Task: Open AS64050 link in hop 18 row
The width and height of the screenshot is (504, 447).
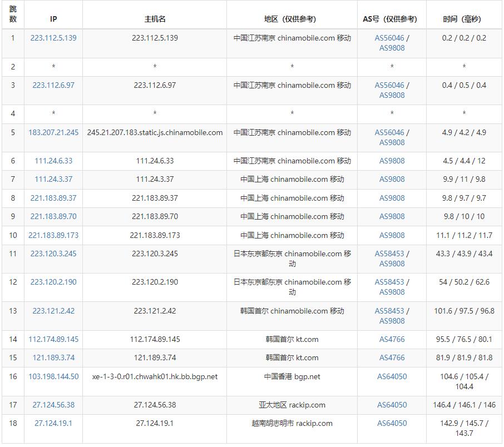Action: click(x=392, y=423)
